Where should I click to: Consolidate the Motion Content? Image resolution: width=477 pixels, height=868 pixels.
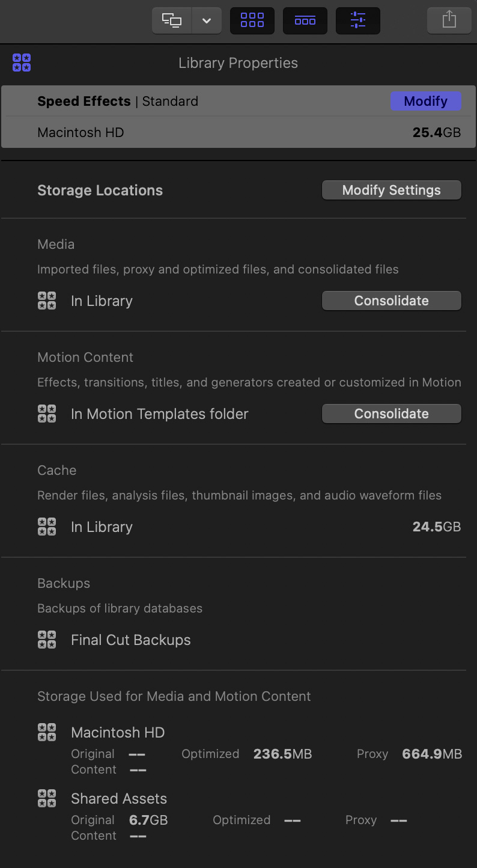pos(392,414)
